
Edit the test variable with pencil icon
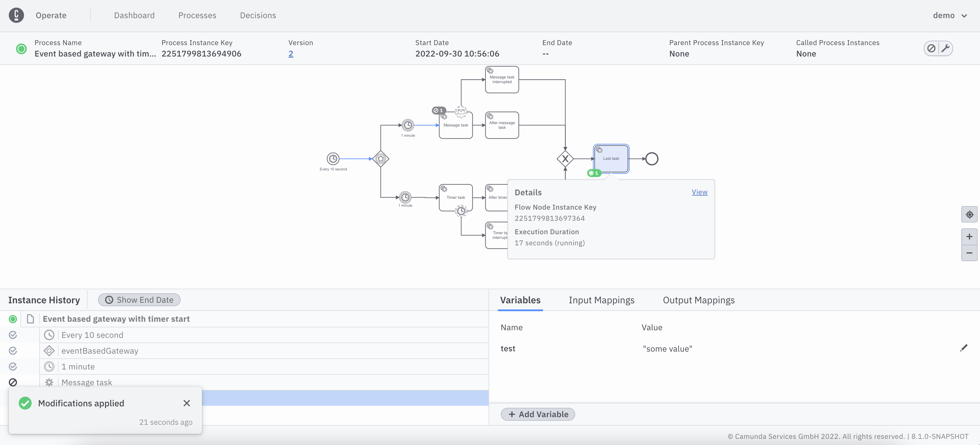[x=963, y=348]
